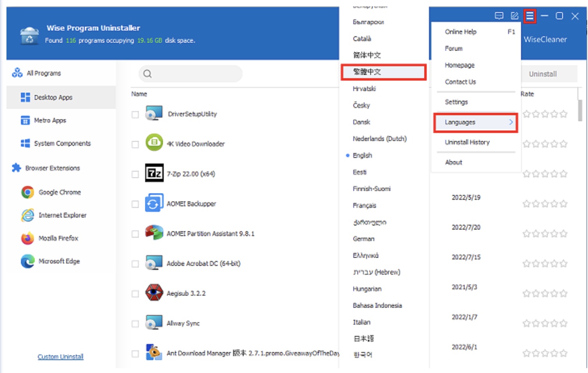Viewport: 588px width, 373px height.
Task: Click the Internet Explorer icon
Action: click(x=27, y=215)
